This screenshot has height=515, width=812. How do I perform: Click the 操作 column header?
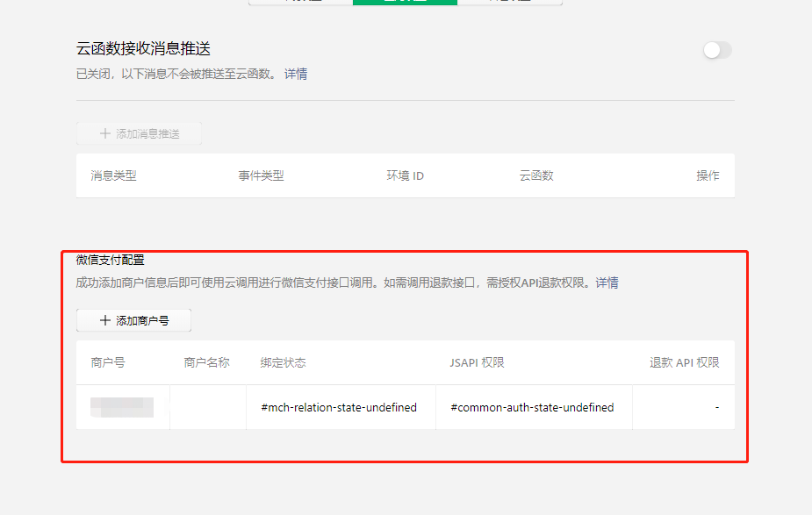coord(708,175)
